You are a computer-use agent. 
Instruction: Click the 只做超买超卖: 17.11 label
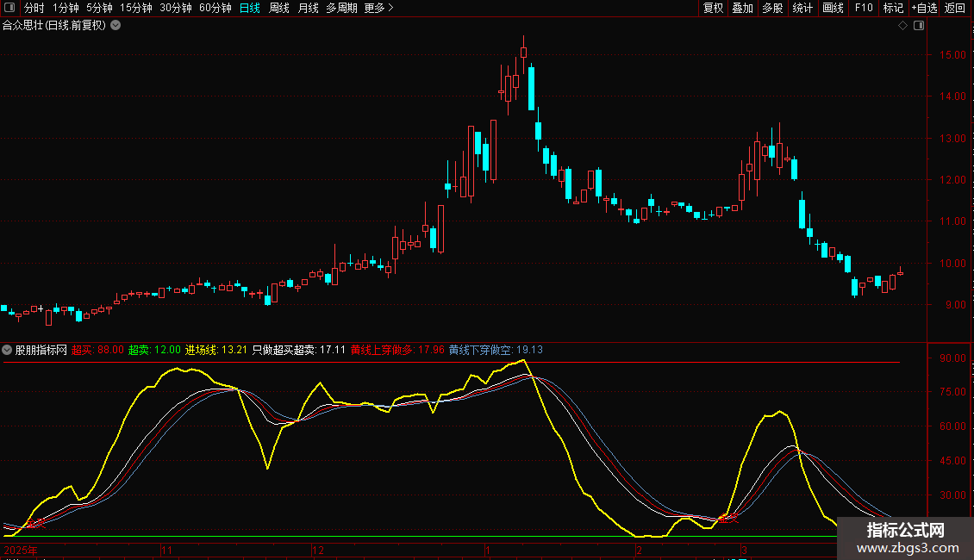tap(299, 350)
